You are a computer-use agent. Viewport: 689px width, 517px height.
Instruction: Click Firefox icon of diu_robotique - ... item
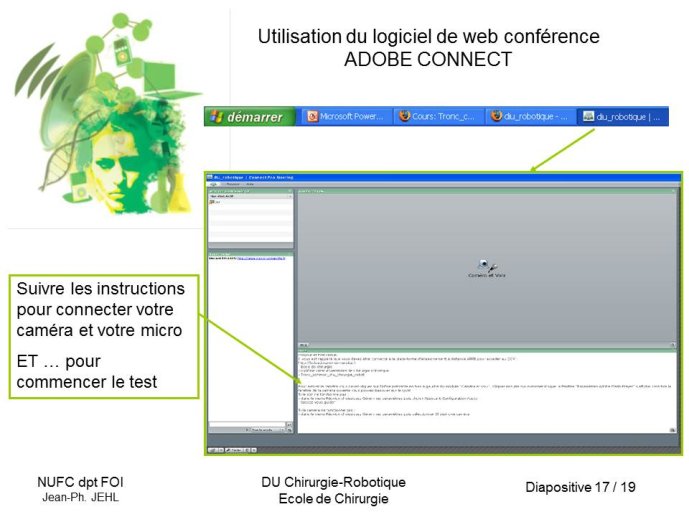[x=497, y=116]
